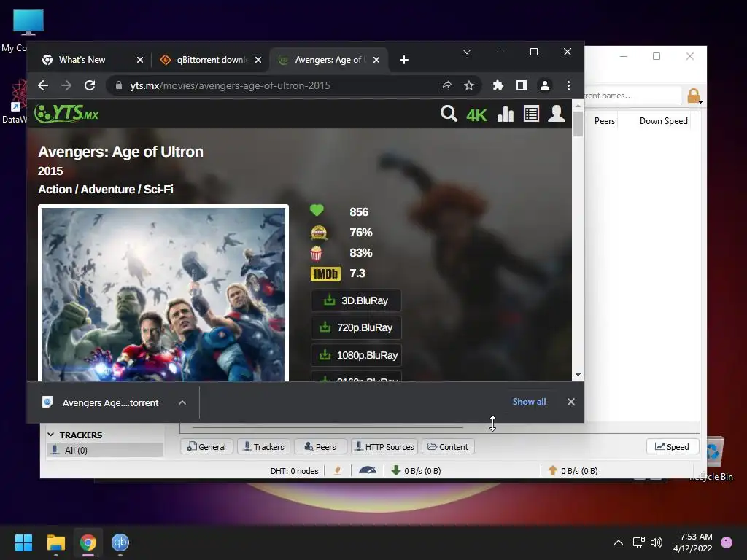Click DHT: 0 nodes status text
This screenshot has height=560, width=747.
295,471
